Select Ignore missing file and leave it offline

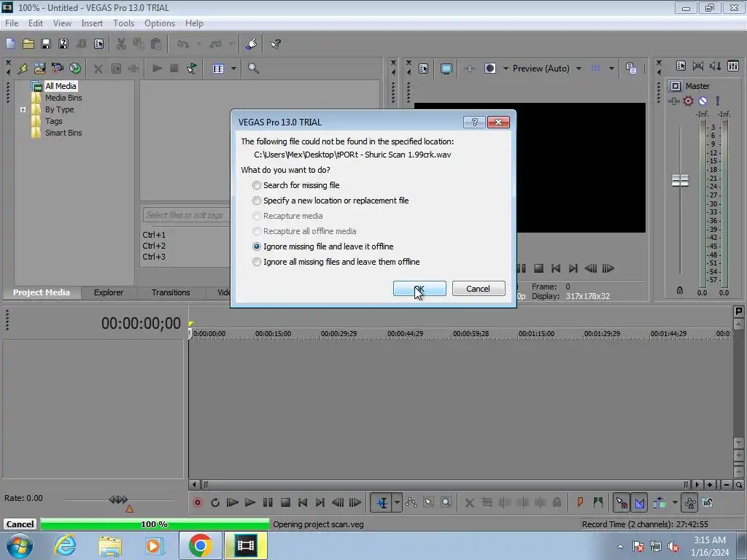click(x=323, y=246)
